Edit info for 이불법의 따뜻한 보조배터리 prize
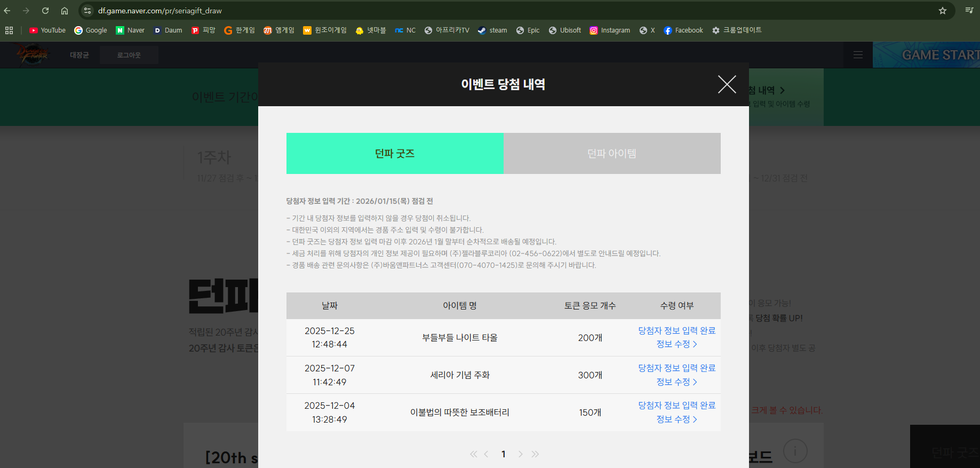This screenshot has width=980, height=468. (676, 419)
